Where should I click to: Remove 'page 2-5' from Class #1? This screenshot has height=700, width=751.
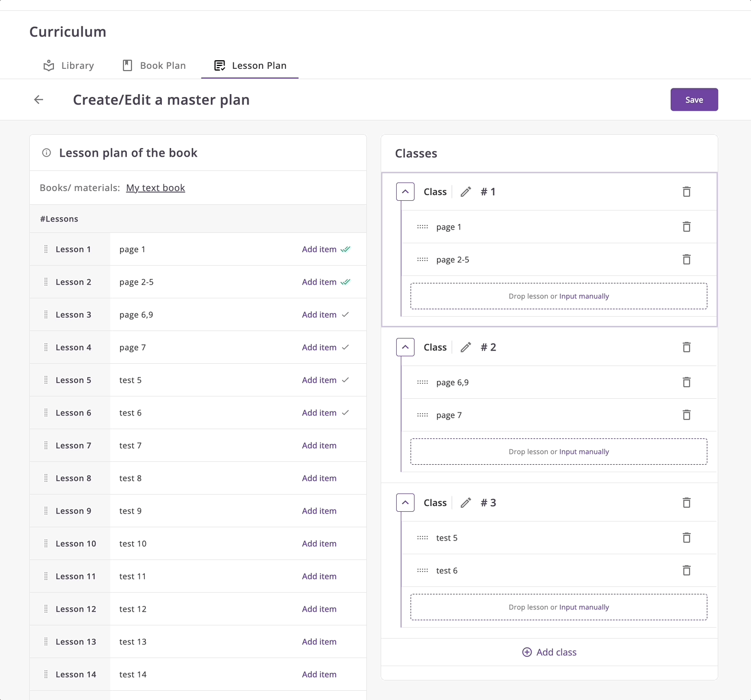click(x=686, y=259)
